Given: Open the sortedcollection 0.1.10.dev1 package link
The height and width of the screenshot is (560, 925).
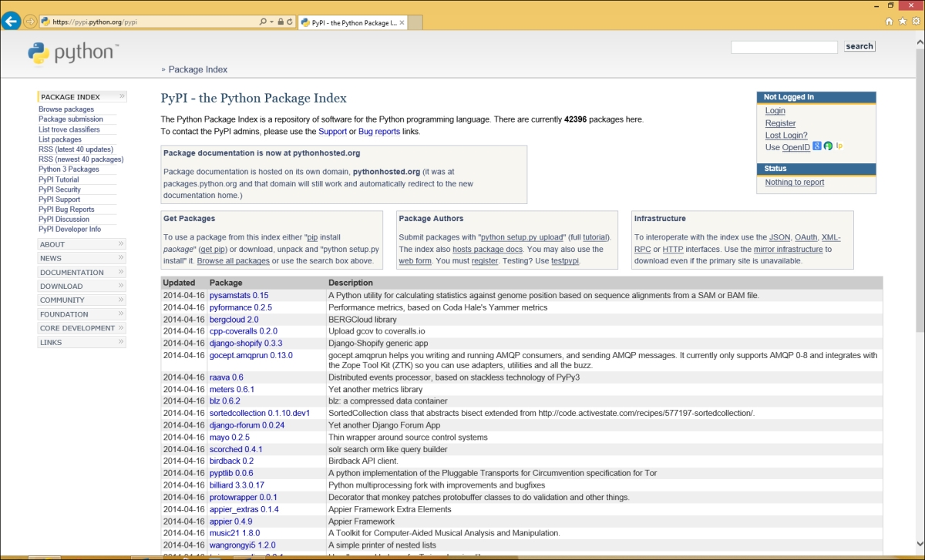Looking at the screenshot, I should click(260, 413).
